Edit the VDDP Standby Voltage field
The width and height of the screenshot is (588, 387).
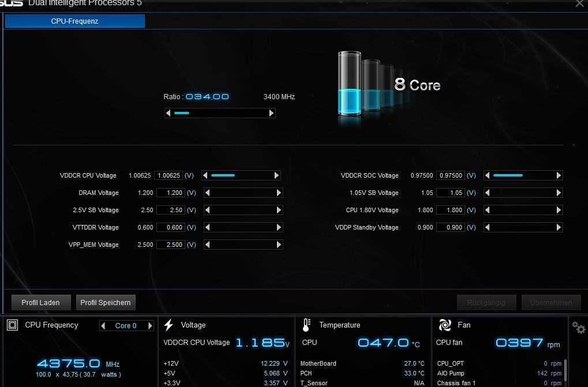pos(451,227)
